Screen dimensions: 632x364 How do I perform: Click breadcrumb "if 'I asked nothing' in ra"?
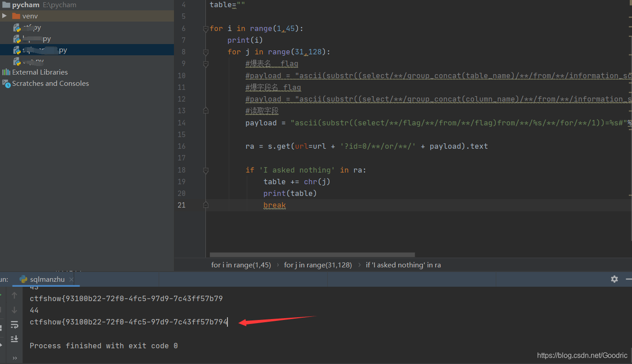tap(403, 265)
